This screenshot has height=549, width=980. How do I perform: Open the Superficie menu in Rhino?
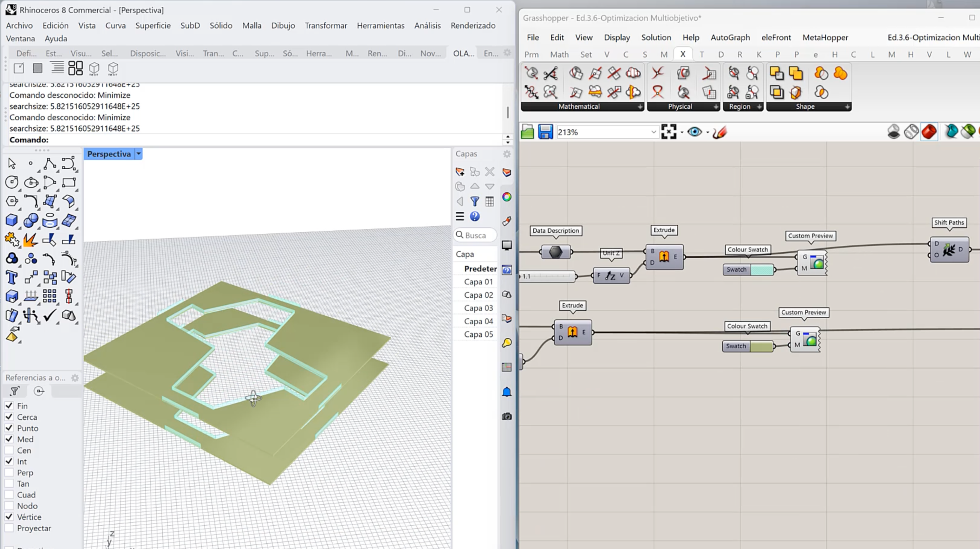(153, 26)
